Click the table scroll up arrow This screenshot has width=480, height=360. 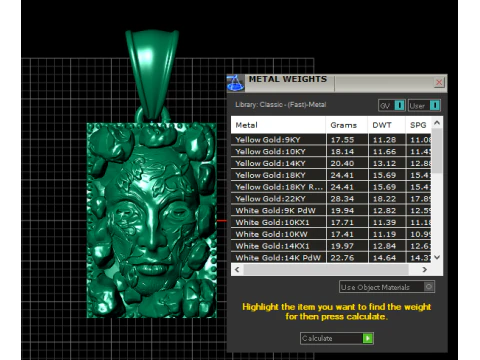click(437, 123)
